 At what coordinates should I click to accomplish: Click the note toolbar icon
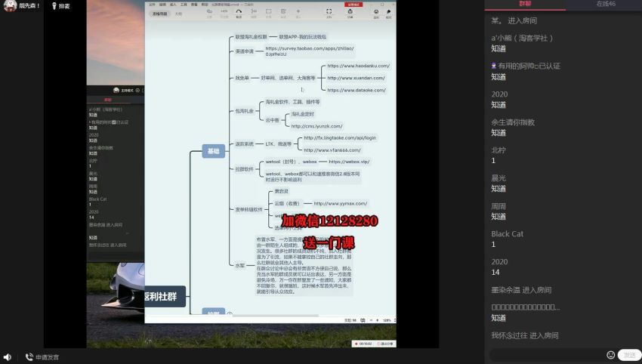coord(283,13)
